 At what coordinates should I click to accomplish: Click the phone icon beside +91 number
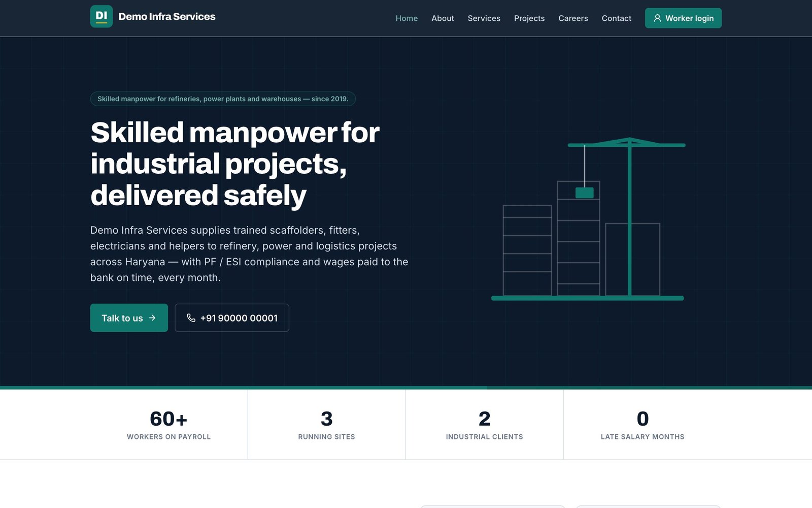[x=191, y=318]
